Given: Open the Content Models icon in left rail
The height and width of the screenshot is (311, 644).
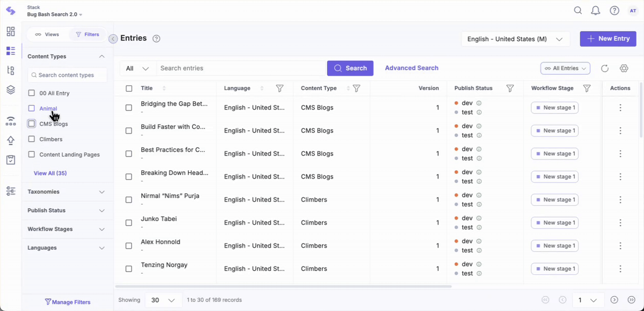Looking at the screenshot, I should [x=11, y=71].
